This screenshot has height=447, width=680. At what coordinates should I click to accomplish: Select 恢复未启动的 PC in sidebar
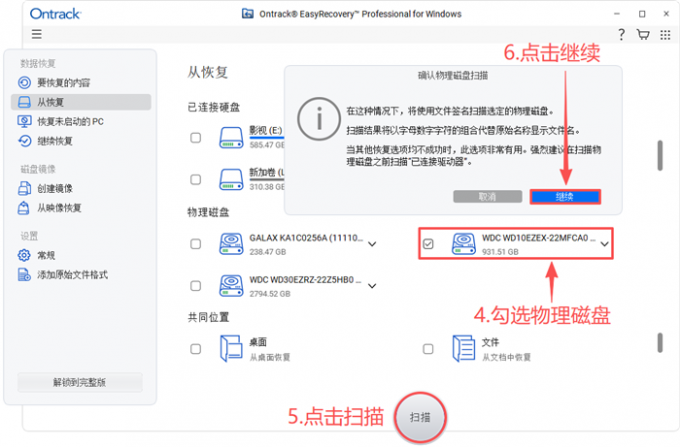81,121
